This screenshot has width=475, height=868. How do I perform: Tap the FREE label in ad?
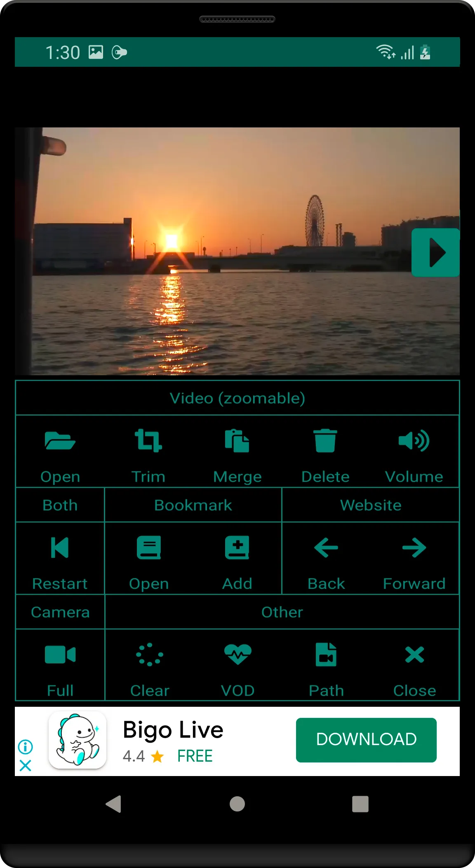(x=195, y=756)
